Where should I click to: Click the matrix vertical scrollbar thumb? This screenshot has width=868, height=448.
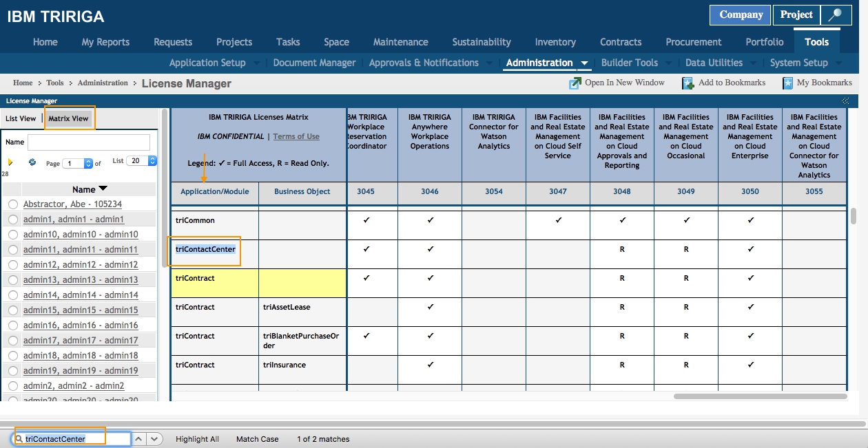point(854,217)
